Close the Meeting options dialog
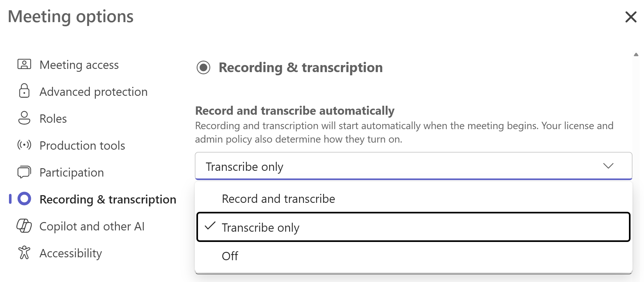The height and width of the screenshot is (282, 644). pyautogui.click(x=631, y=17)
